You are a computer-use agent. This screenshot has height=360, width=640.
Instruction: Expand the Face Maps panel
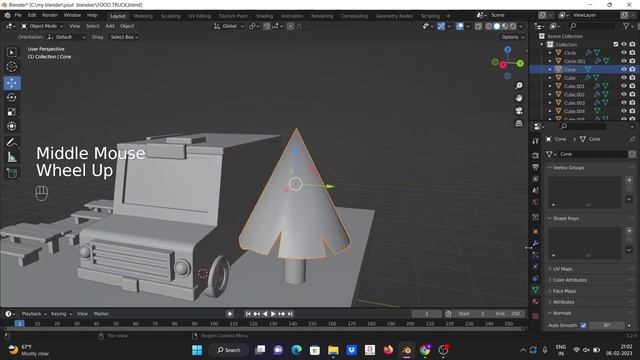pyautogui.click(x=564, y=291)
